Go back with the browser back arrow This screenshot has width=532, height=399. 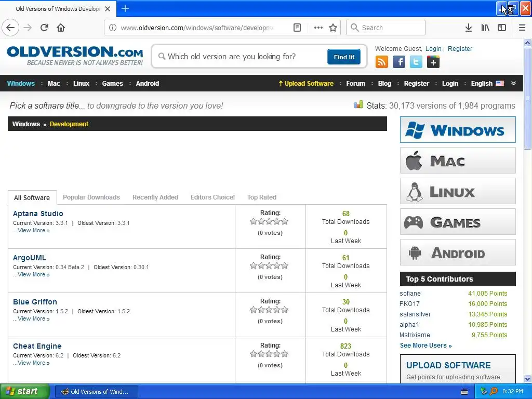[10, 28]
